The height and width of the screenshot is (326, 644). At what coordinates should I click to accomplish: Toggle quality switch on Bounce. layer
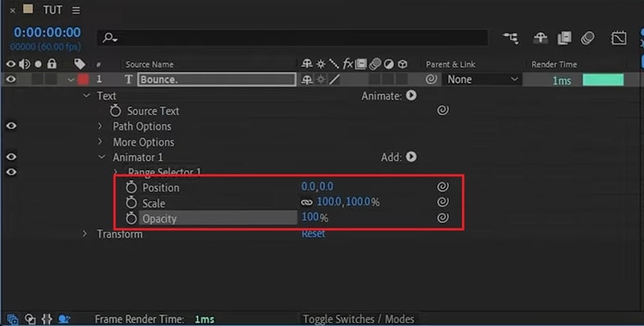point(334,80)
